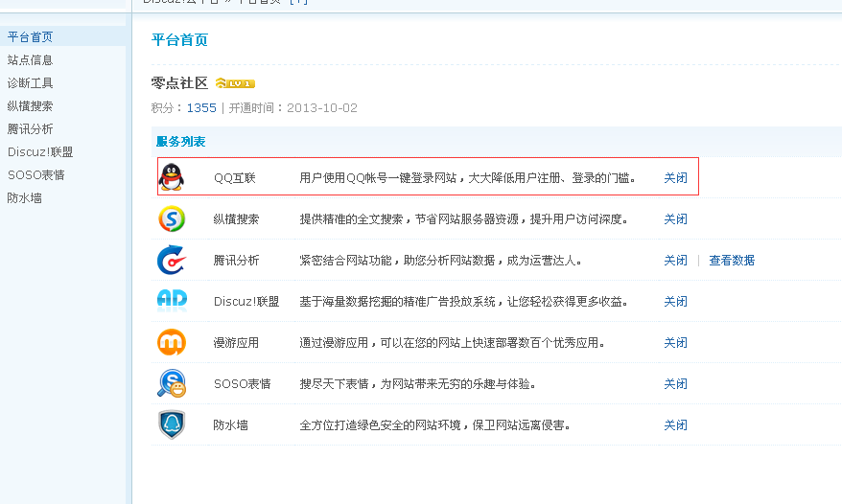The image size is (842, 504).
Task: Click the 漫游应用 service name
Action: [x=236, y=342]
